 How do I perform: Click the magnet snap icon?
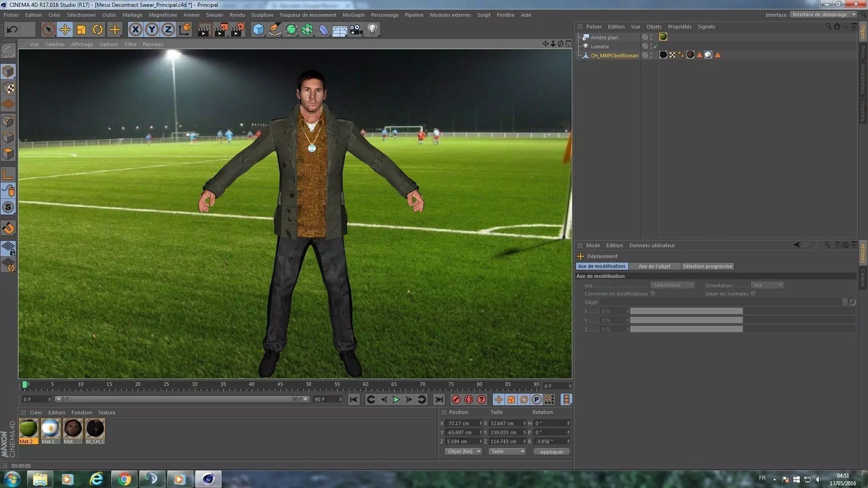[x=8, y=228]
